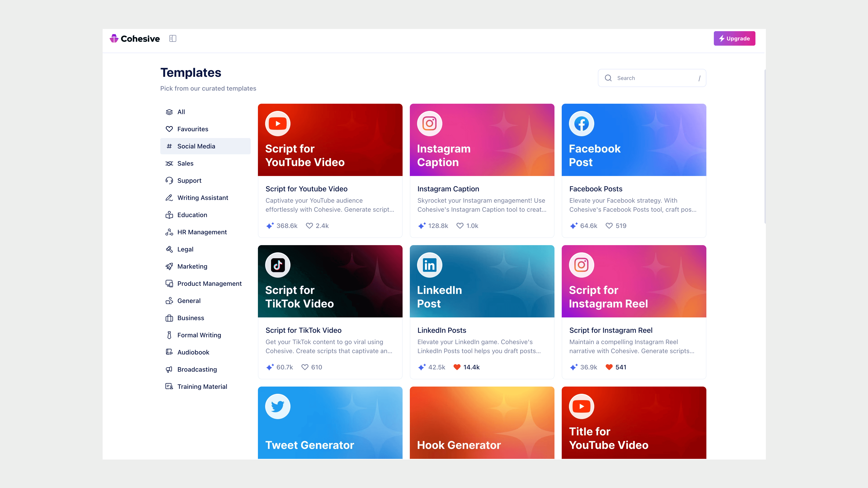
Task: Click the Cohesive logo
Action: (135, 39)
